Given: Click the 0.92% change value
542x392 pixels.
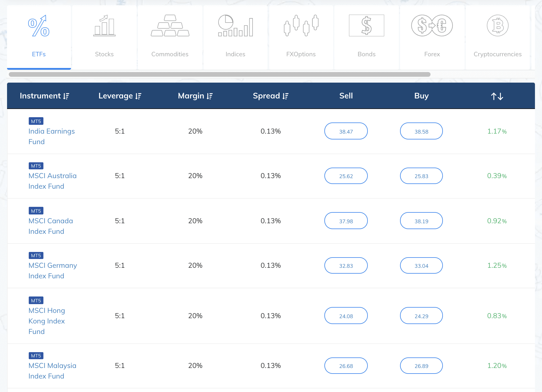Looking at the screenshot, I should (497, 221).
